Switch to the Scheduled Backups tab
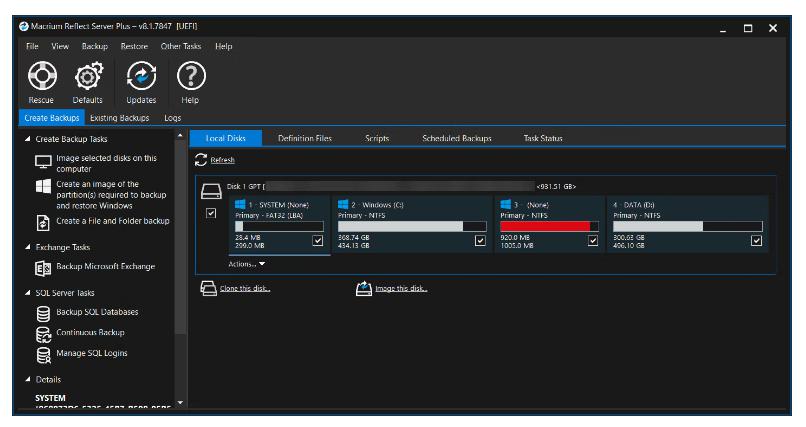Screen dimensions: 806x427 click(x=457, y=137)
